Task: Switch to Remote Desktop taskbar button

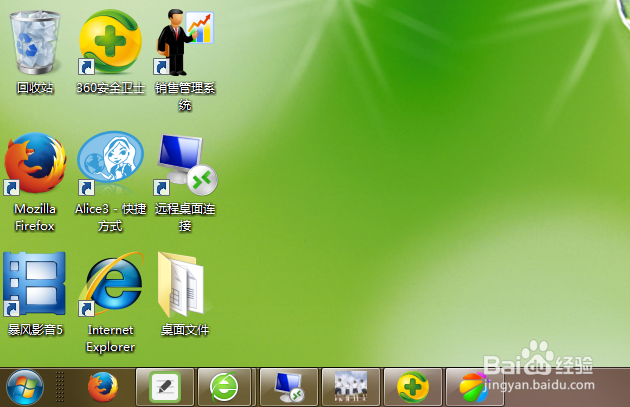Action: point(289,387)
